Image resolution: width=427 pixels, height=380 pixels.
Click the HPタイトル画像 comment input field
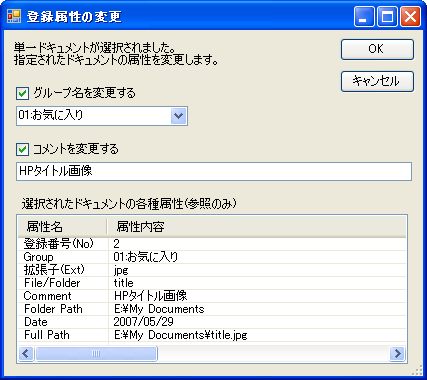[214, 172]
